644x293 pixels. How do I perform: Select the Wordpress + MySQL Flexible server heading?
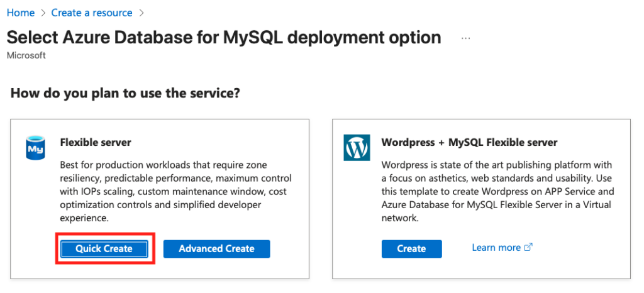(469, 142)
